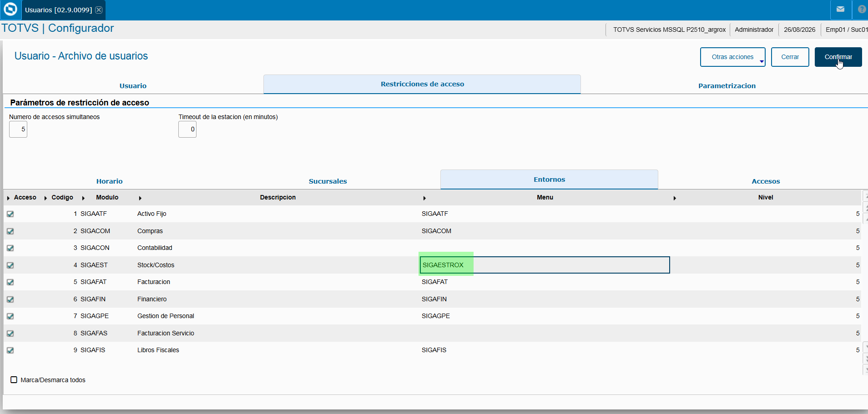Select the SIGAFAT module cell
Image resolution: width=868 pixels, height=414 pixels.
click(93, 282)
